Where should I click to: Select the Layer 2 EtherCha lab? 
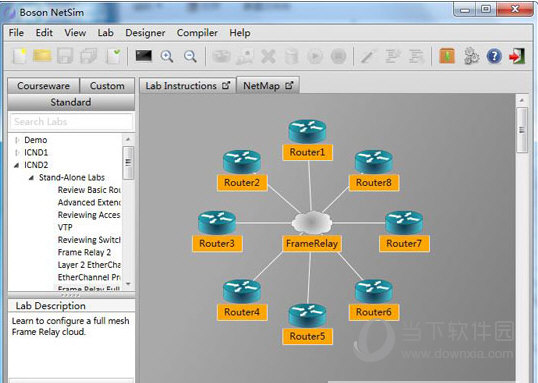(x=89, y=265)
